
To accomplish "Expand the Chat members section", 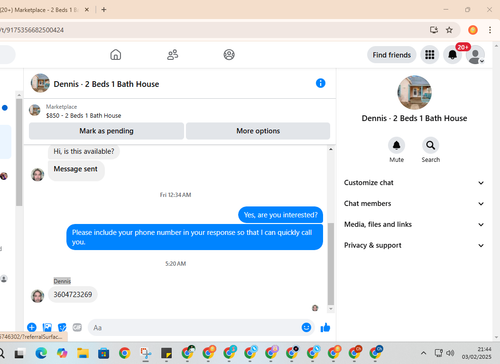I will pyautogui.click(x=414, y=204).
